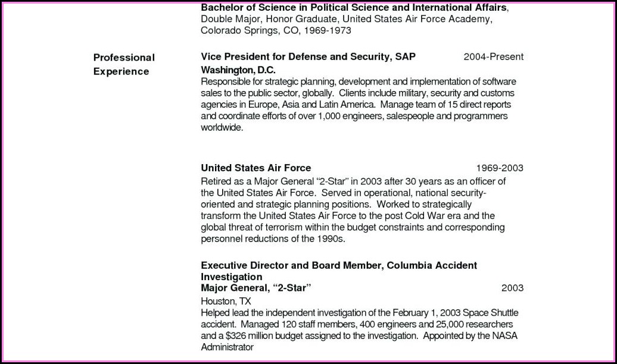Click the '$326 million budget' line
617x364 pixels.
coord(359,335)
